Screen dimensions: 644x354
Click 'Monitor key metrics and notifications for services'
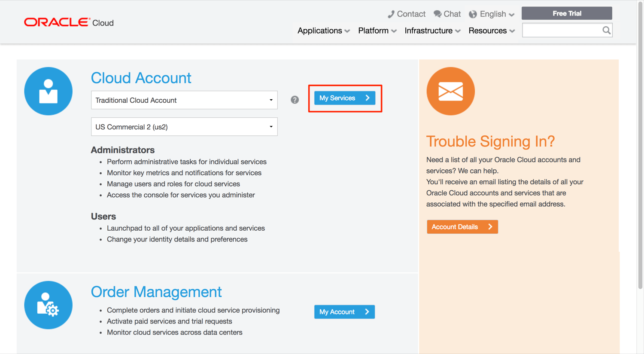coord(184,173)
